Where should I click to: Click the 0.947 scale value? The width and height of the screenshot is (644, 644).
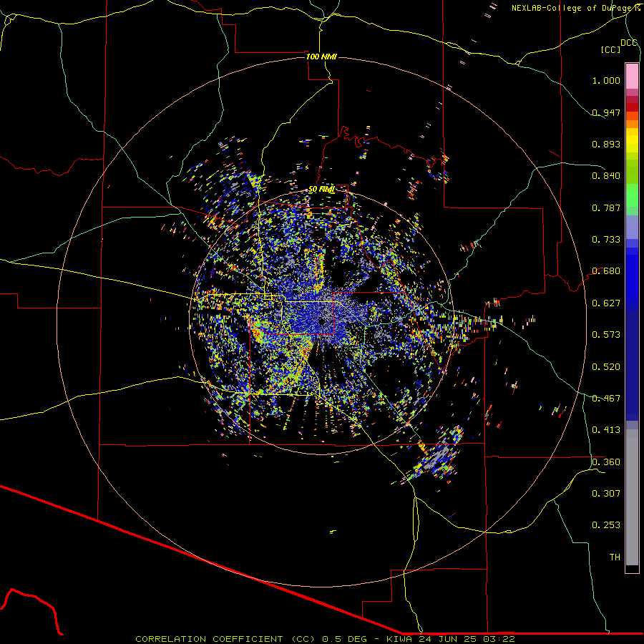pyautogui.click(x=606, y=112)
